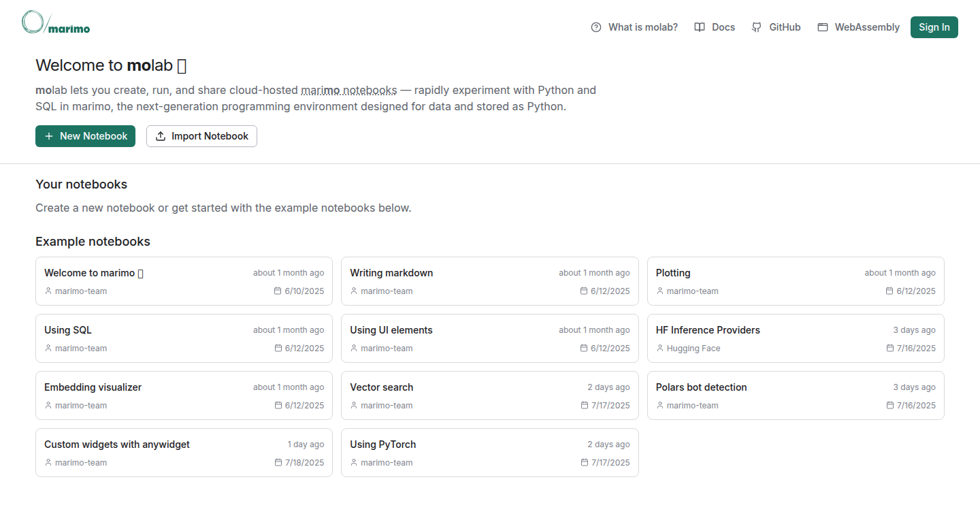
Task: Click the 7/18/2025 date text
Action: [305, 463]
